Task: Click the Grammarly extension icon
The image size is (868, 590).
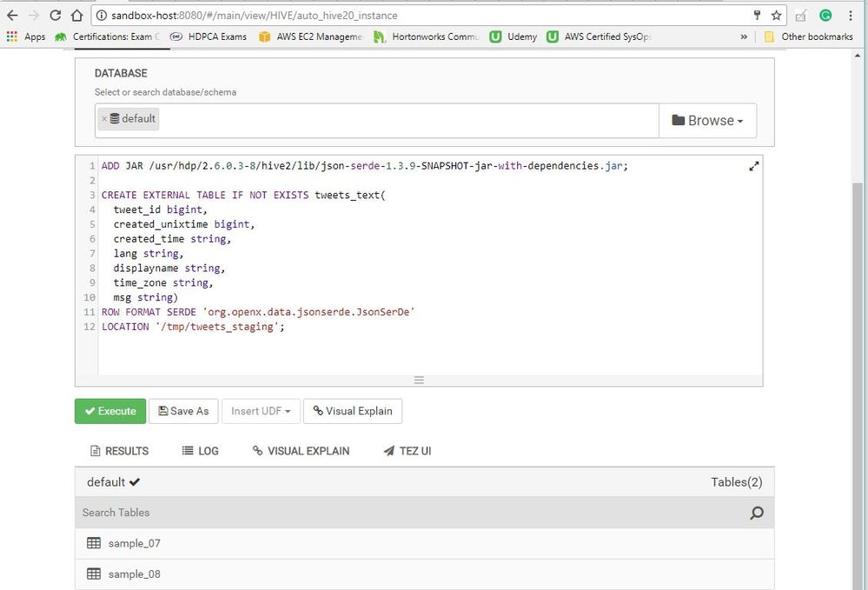Action: pos(825,15)
